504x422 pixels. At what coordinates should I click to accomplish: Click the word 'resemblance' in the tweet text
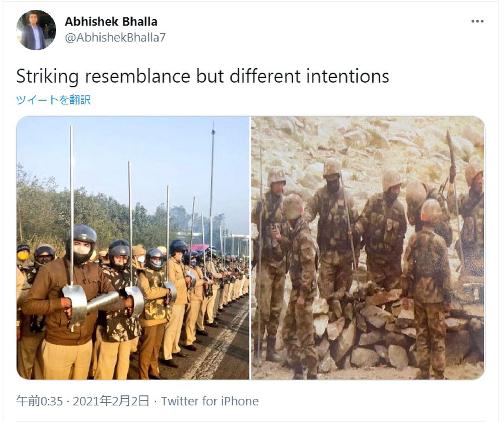[137, 77]
